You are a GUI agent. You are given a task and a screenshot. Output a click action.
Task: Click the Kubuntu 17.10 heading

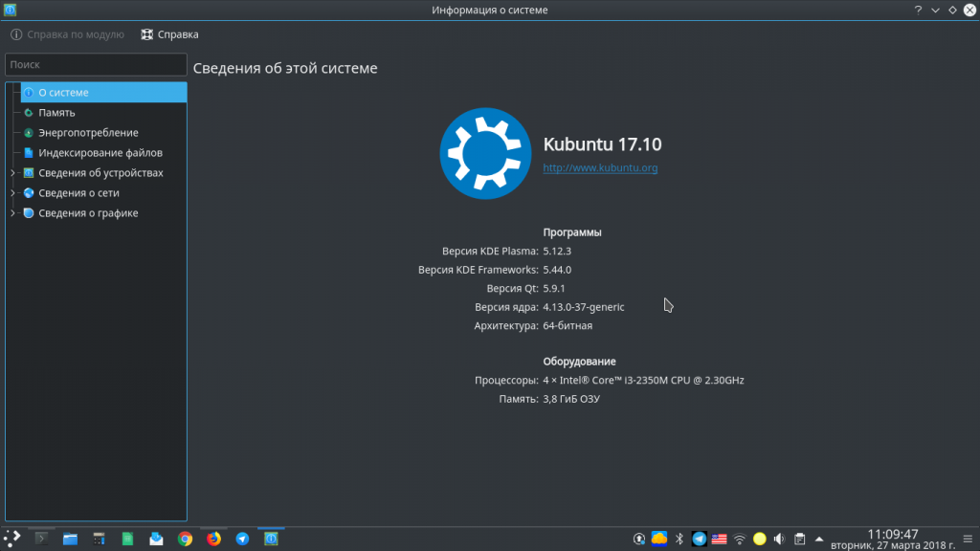(603, 144)
